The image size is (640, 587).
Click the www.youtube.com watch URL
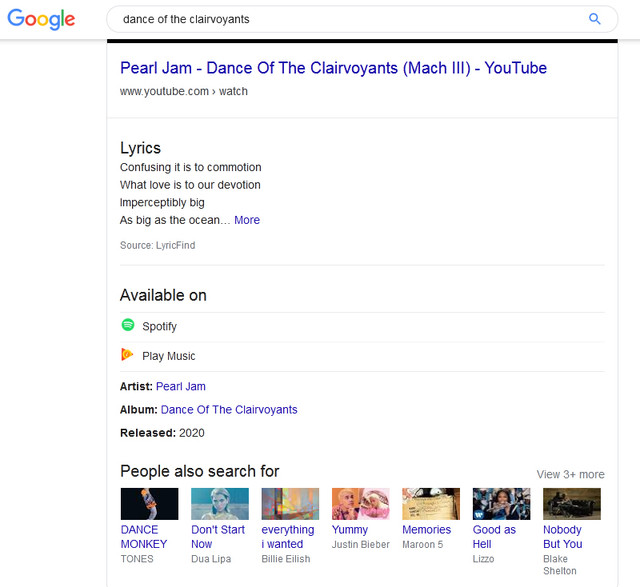pyautogui.click(x=184, y=91)
